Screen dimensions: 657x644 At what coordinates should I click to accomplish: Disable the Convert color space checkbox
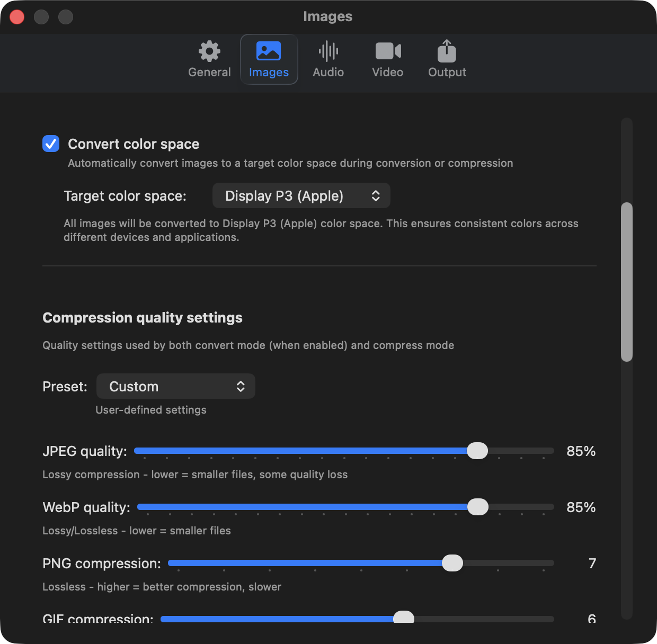[51, 144]
